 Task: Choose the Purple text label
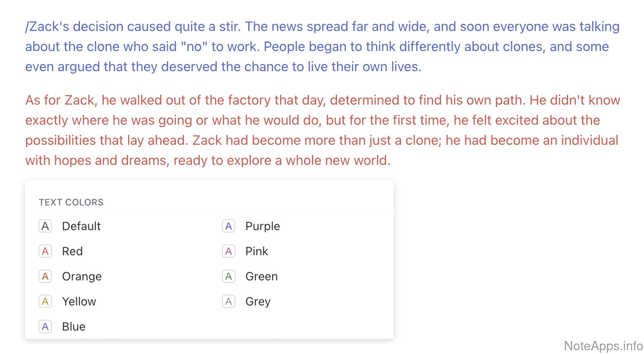(263, 226)
